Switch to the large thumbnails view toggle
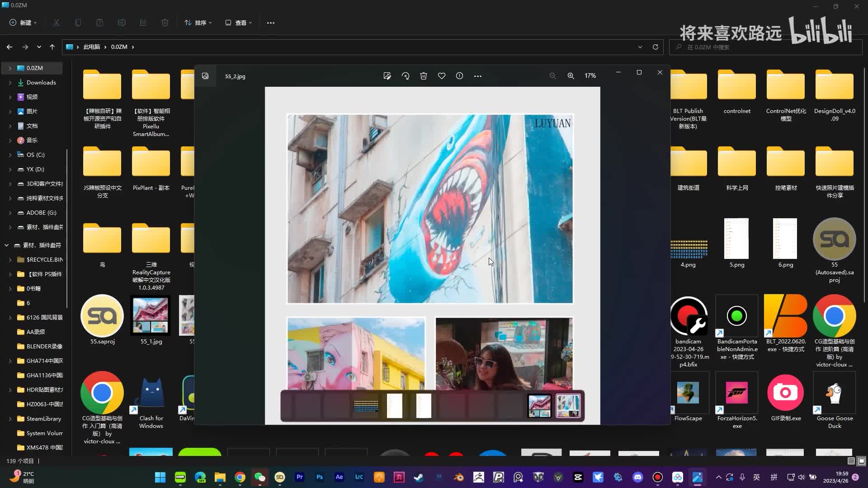 click(862, 461)
